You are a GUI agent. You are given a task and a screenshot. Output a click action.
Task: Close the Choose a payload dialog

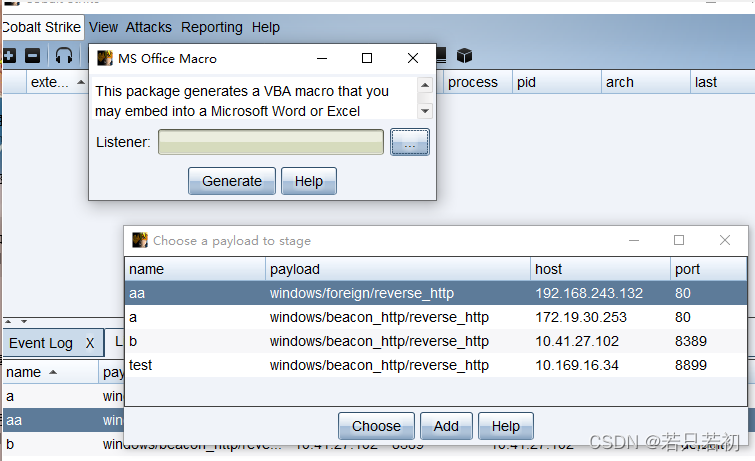[x=725, y=240]
